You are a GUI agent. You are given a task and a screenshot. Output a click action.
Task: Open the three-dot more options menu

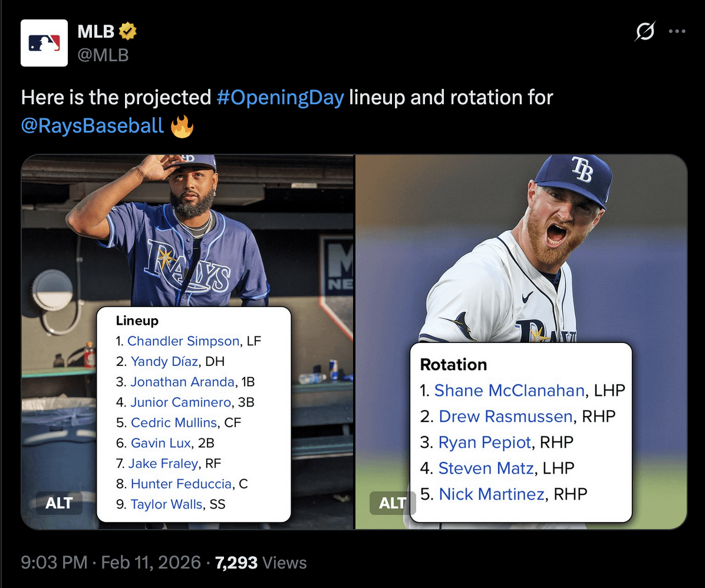pos(677,31)
